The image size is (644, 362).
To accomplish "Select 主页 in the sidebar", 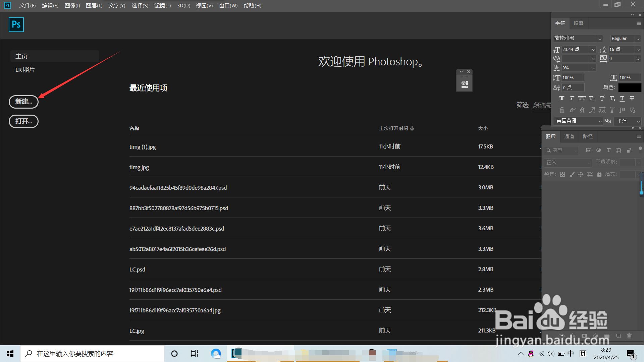I will point(55,56).
